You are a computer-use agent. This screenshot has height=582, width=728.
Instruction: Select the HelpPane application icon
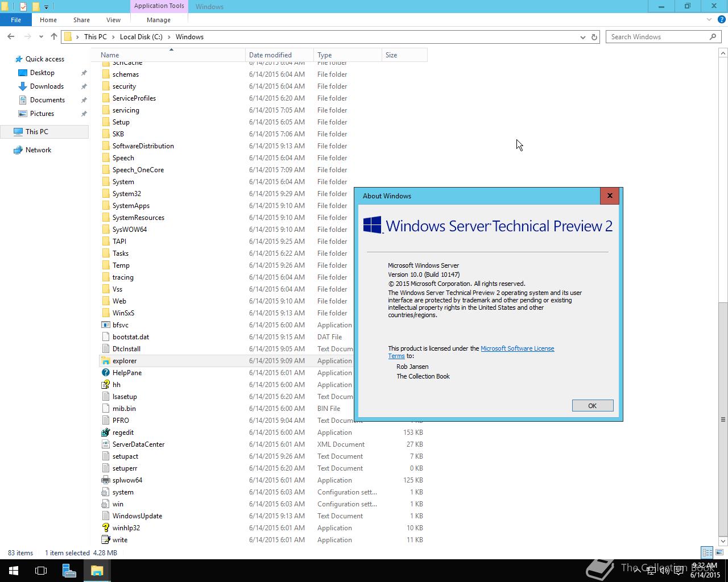[x=105, y=373]
